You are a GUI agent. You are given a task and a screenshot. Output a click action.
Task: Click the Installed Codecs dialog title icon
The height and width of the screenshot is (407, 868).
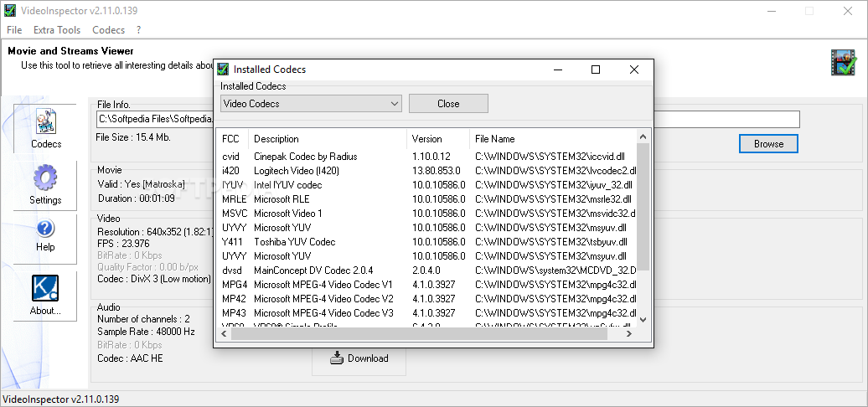pyautogui.click(x=223, y=70)
